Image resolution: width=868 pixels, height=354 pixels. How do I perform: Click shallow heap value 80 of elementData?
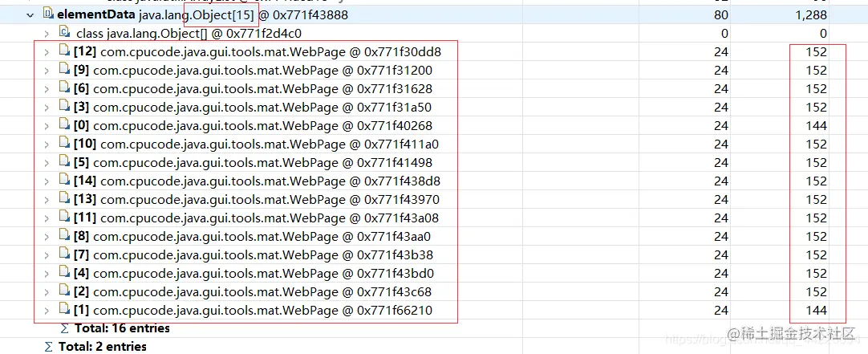coord(721,15)
